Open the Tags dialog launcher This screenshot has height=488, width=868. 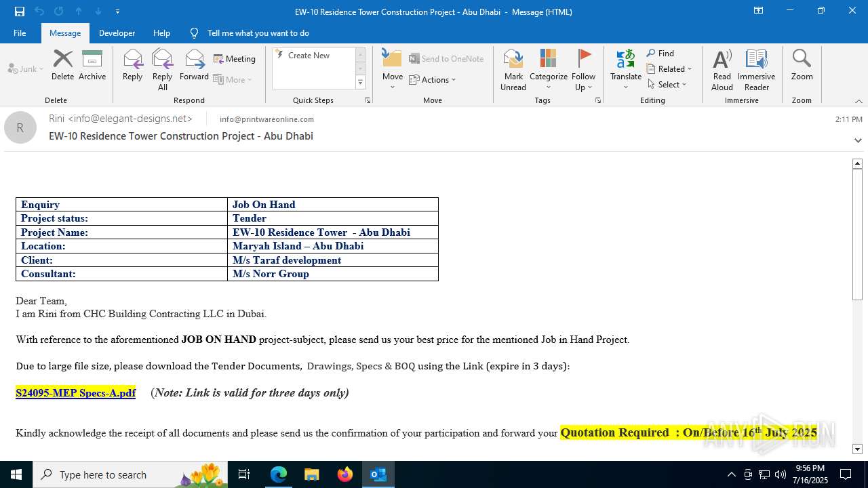click(598, 100)
